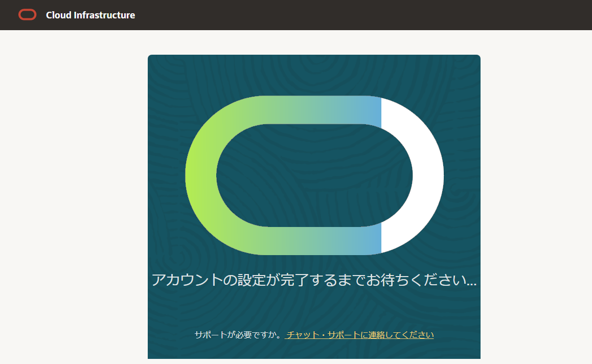Click the large O-shaped loading progress ring
This screenshot has height=364, width=592.
point(314,175)
